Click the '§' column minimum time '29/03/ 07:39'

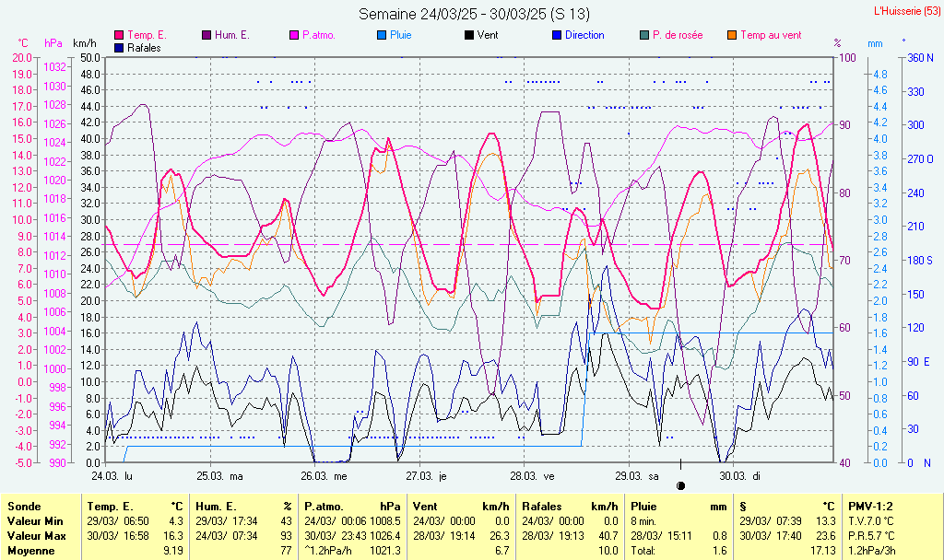pyautogui.click(x=771, y=521)
